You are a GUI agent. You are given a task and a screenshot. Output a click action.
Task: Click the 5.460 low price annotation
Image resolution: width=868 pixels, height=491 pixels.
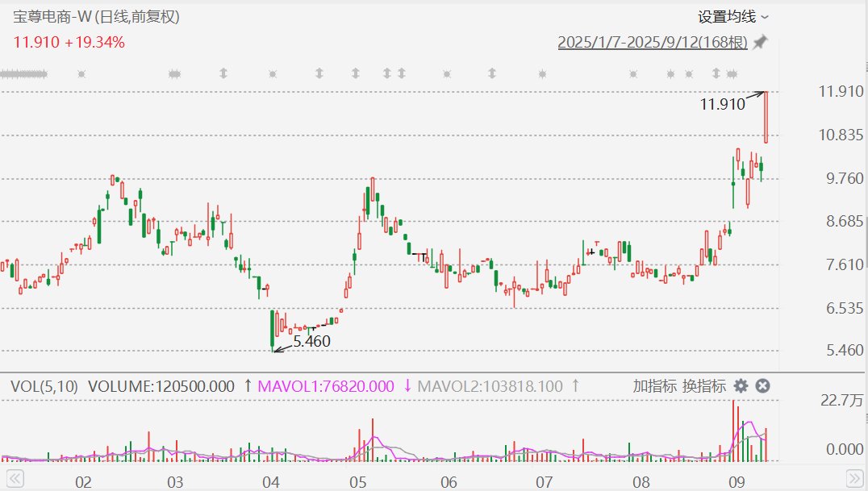click(x=311, y=341)
